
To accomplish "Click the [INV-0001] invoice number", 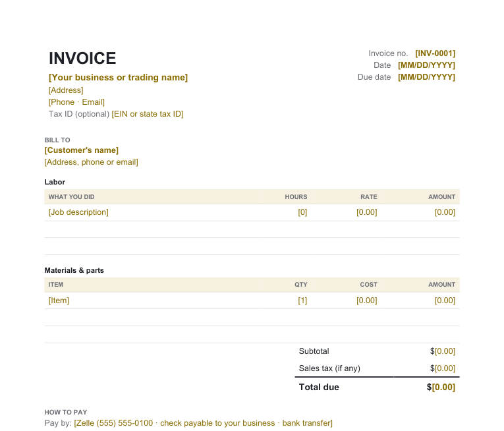I will [x=435, y=53].
